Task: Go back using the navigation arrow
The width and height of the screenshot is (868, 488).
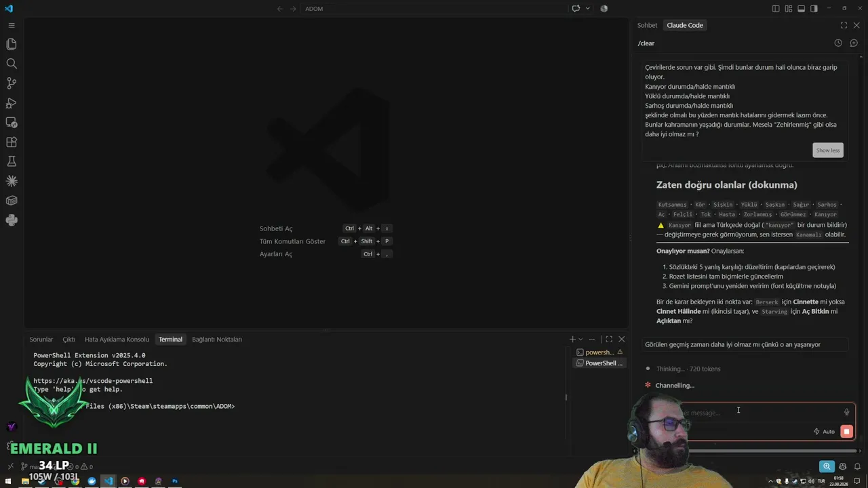Action: click(280, 9)
